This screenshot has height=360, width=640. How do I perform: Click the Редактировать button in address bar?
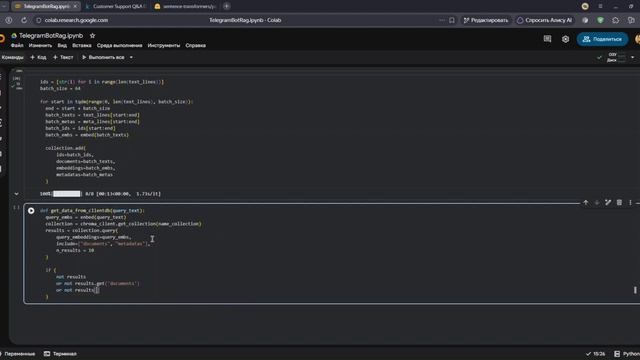click(x=486, y=20)
